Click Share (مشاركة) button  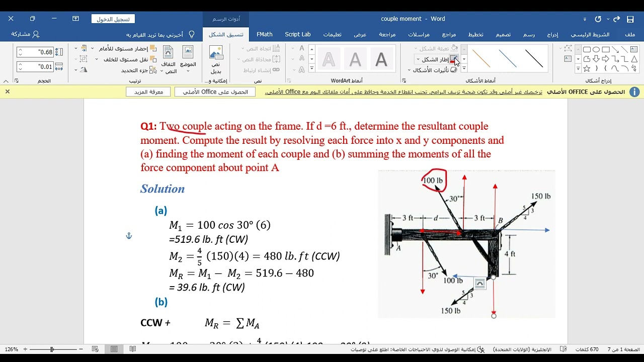pos(25,34)
